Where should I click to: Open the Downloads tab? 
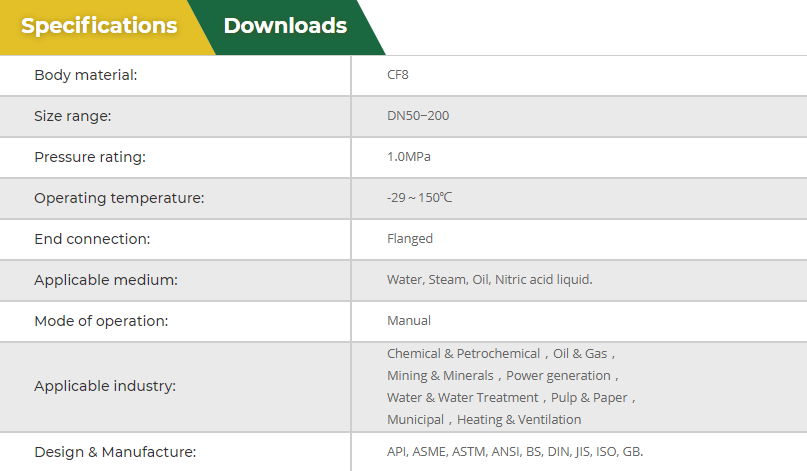(x=285, y=26)
